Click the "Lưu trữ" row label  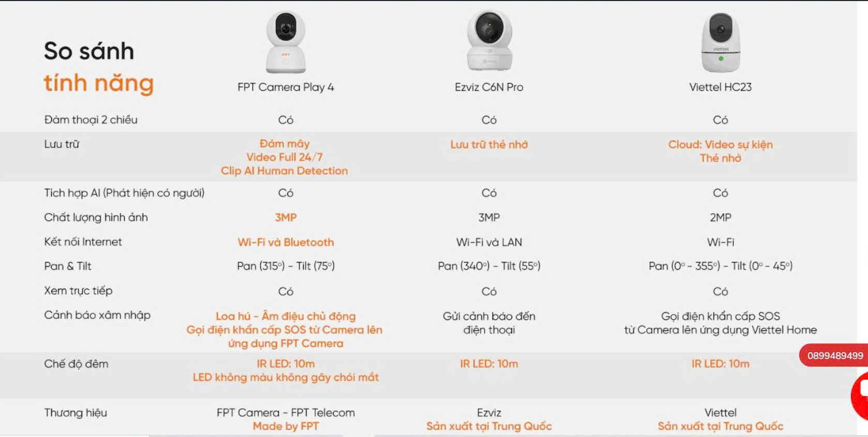point(62,144)
